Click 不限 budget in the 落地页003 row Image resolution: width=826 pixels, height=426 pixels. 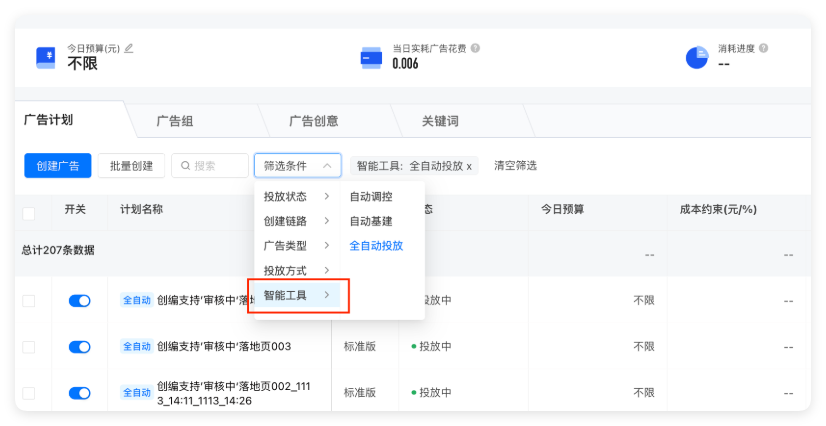coord(644,346)
